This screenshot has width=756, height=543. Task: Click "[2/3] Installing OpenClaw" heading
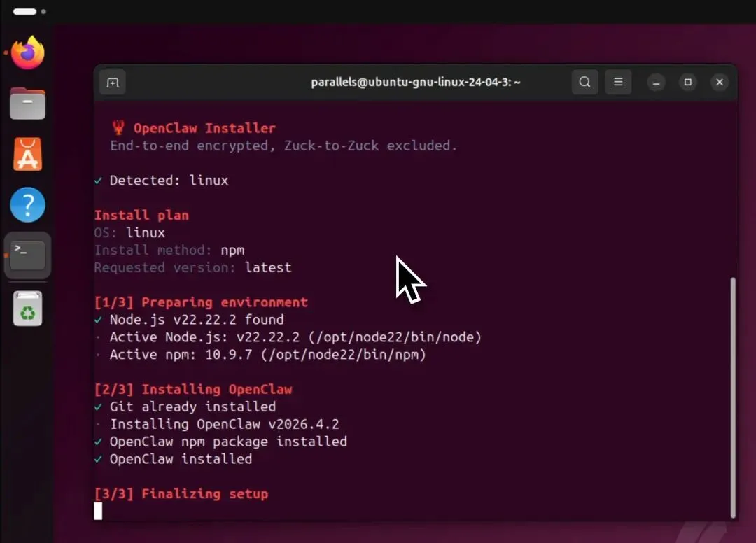coord(193,389)
